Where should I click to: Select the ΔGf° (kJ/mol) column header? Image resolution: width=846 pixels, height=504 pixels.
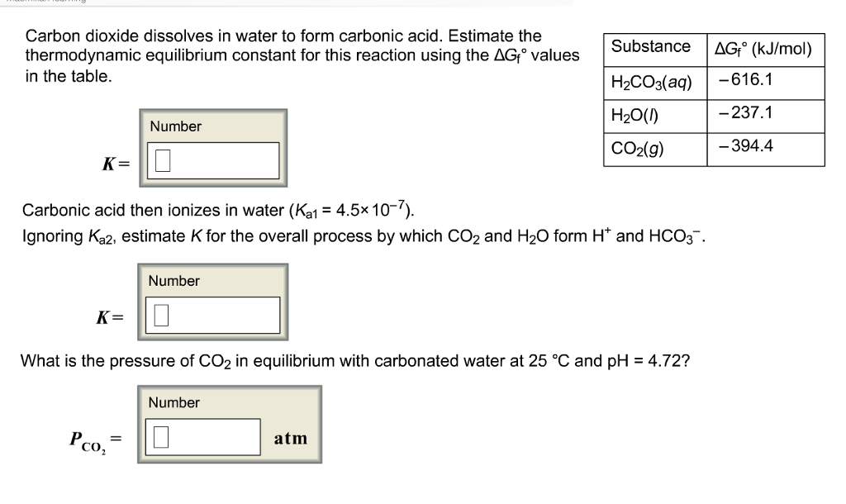(x=764, y=49)
